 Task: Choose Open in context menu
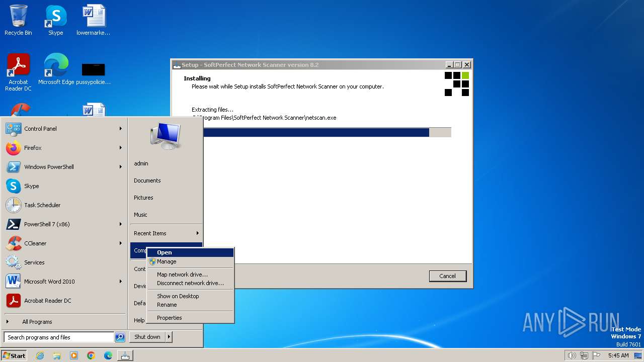(190, 252)
